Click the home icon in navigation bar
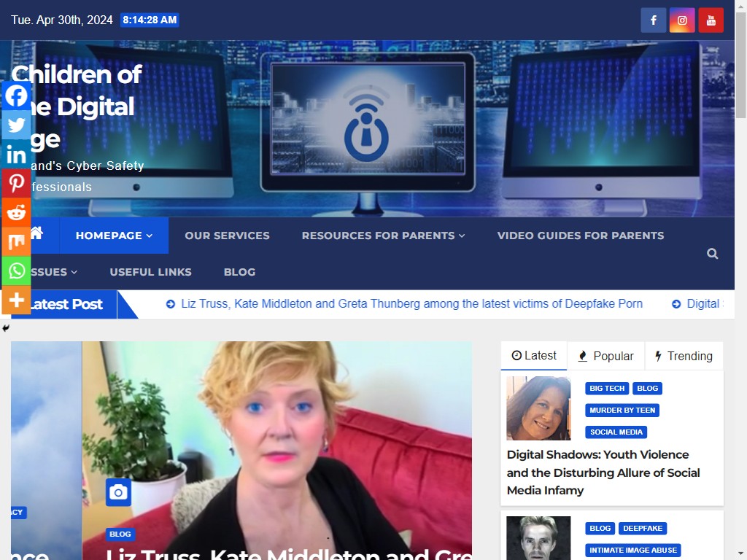Viewport: 747px width, 560px height. (36, 233)
